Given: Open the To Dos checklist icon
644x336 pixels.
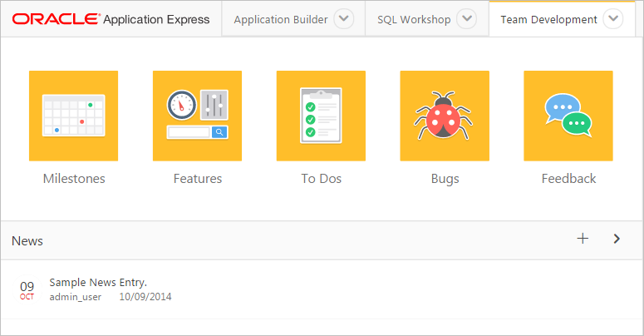Looking at the screenshot, I should pyautogui.click(x=321, y=116).
